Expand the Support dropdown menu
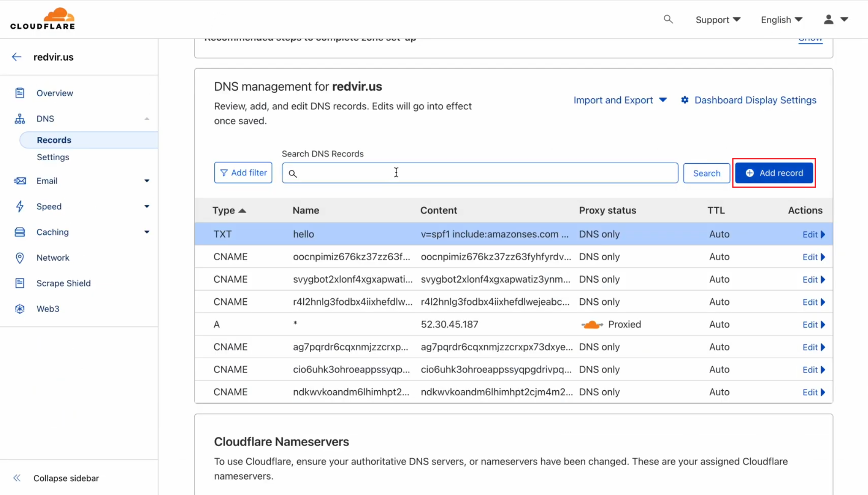This screenshot has height=495, width=868. tap(718, 20)
